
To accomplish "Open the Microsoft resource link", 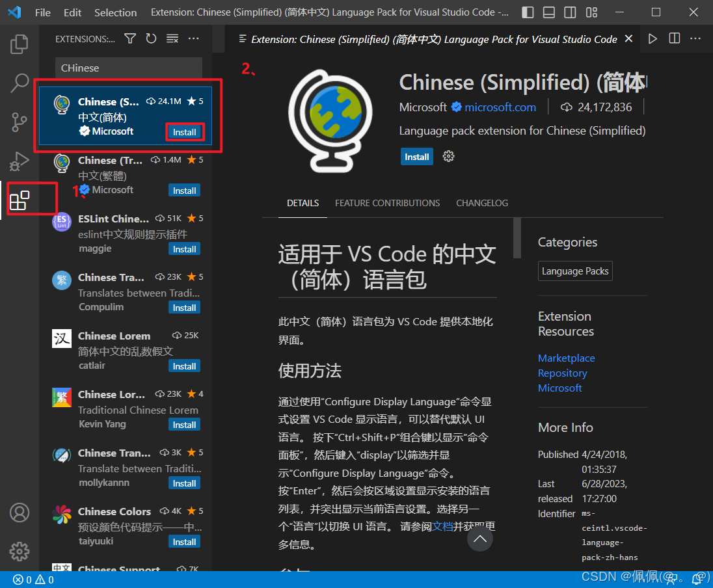I will tap(559, 388).
